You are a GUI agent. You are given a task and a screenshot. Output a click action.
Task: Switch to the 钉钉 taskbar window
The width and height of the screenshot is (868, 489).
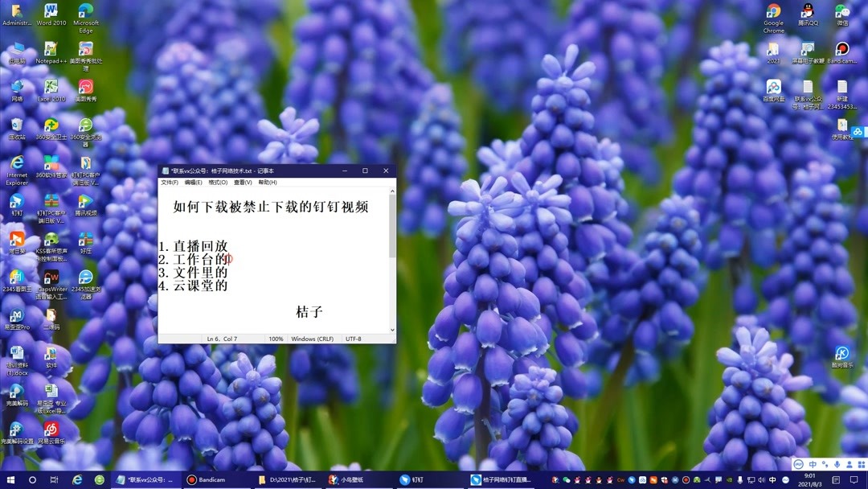(412, 479)
